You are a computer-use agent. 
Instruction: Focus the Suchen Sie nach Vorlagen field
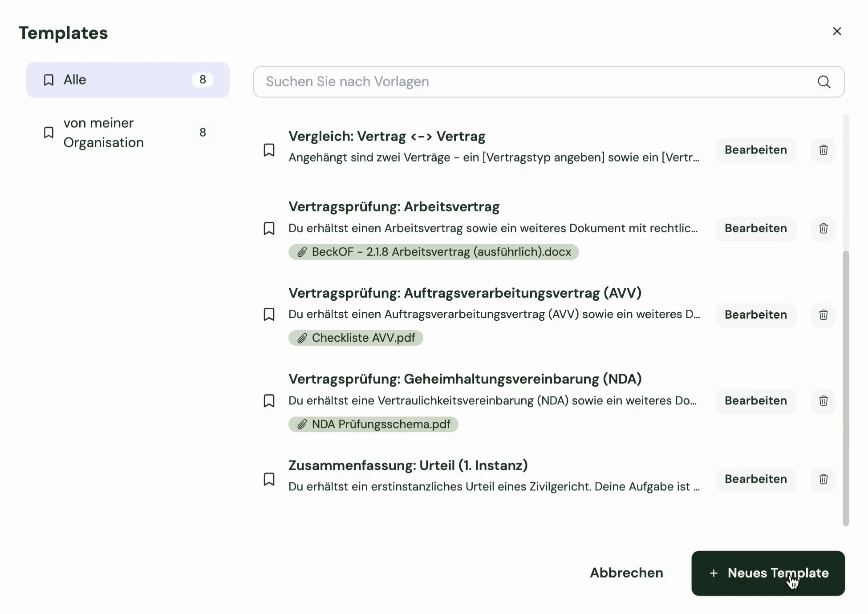tap(534, 82)
